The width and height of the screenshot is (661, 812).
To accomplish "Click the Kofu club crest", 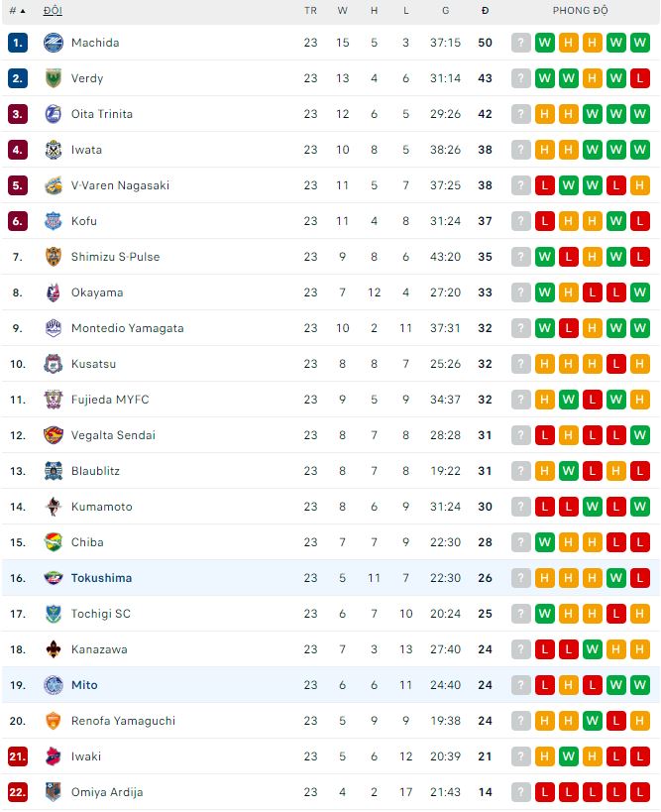I will 54,221.
